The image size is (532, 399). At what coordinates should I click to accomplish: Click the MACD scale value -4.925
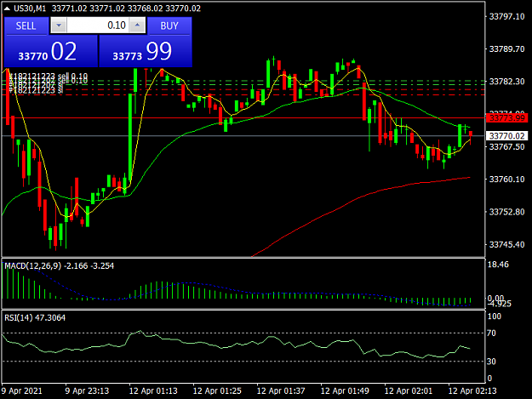click(x=499, y=304)
